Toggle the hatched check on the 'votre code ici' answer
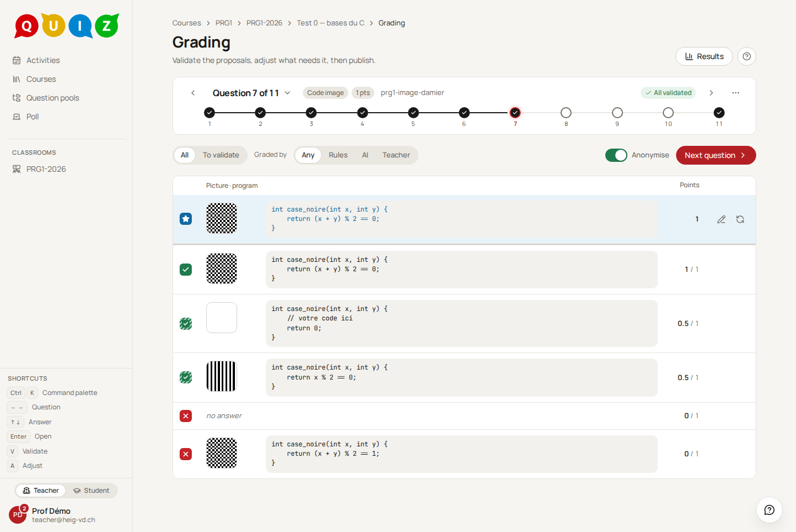The width and height of the screenshot is (796, 532). pyautogui.click(x=186, y=324)
